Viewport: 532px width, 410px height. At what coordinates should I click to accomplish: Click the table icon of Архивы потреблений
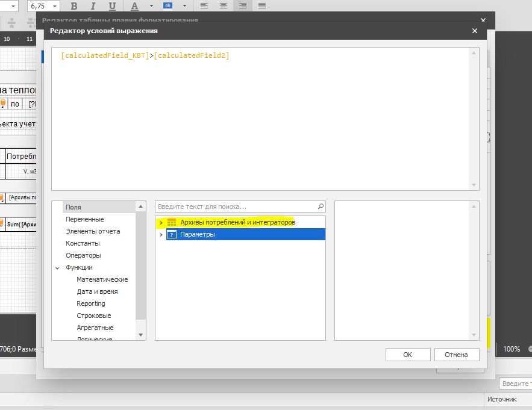(172, 223)
